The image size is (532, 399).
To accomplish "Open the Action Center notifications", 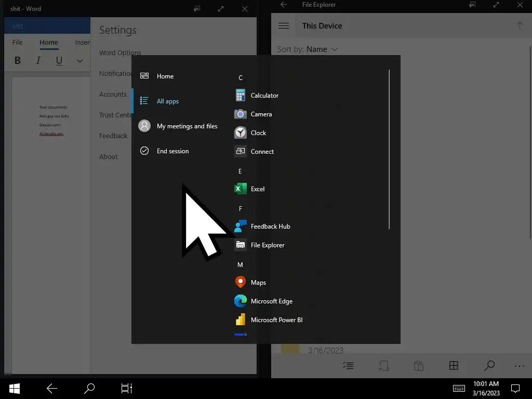I will [x=515, y=389].
